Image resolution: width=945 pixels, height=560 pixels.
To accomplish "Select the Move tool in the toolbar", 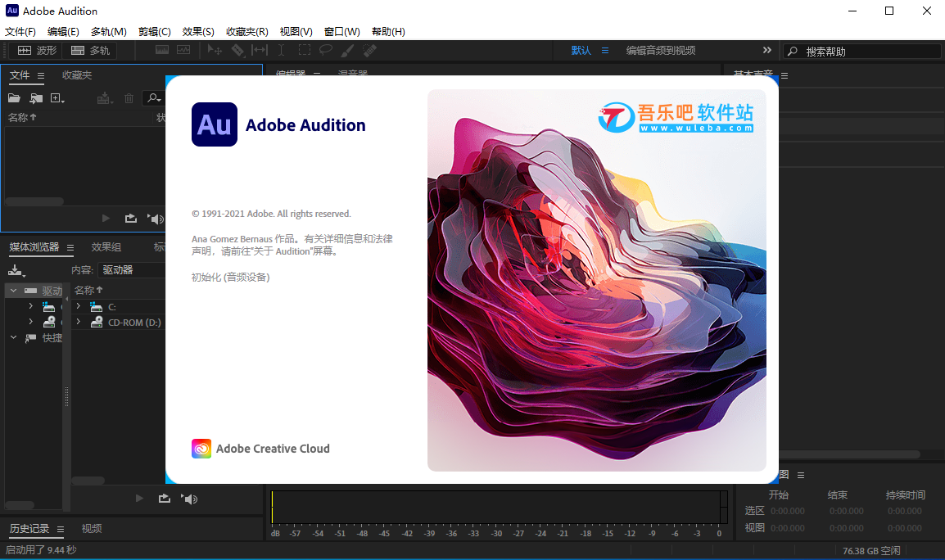I will tap(215, 50).
